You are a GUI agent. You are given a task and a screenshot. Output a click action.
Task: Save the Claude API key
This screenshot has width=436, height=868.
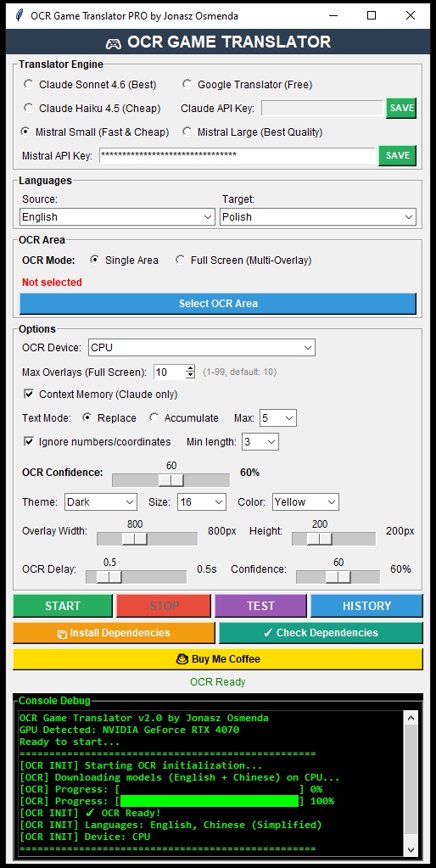coord(401,108)
